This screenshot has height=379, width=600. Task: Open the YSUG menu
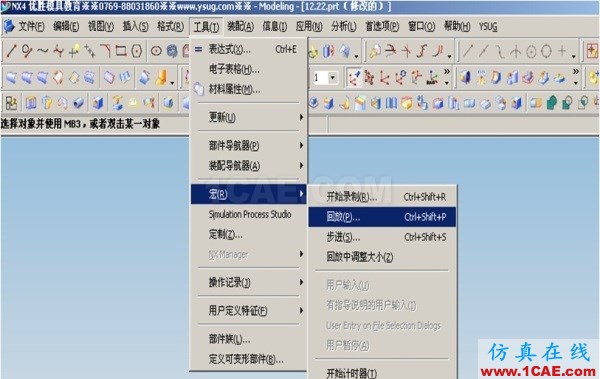coord(488,26)
